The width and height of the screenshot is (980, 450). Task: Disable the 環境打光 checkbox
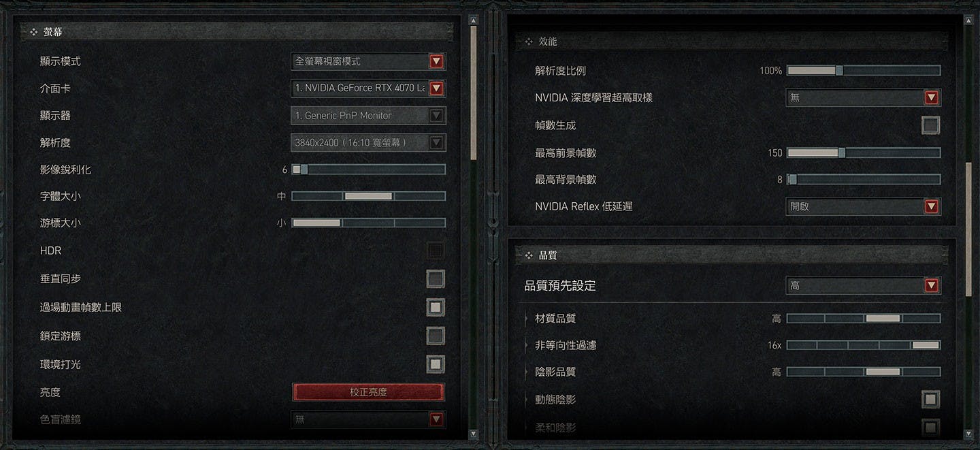436,364
